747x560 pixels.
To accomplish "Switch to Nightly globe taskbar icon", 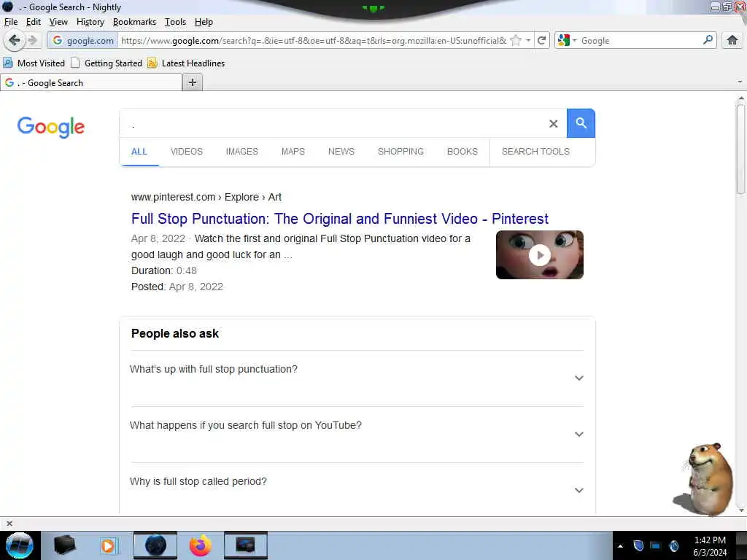I will coord(155,545).
